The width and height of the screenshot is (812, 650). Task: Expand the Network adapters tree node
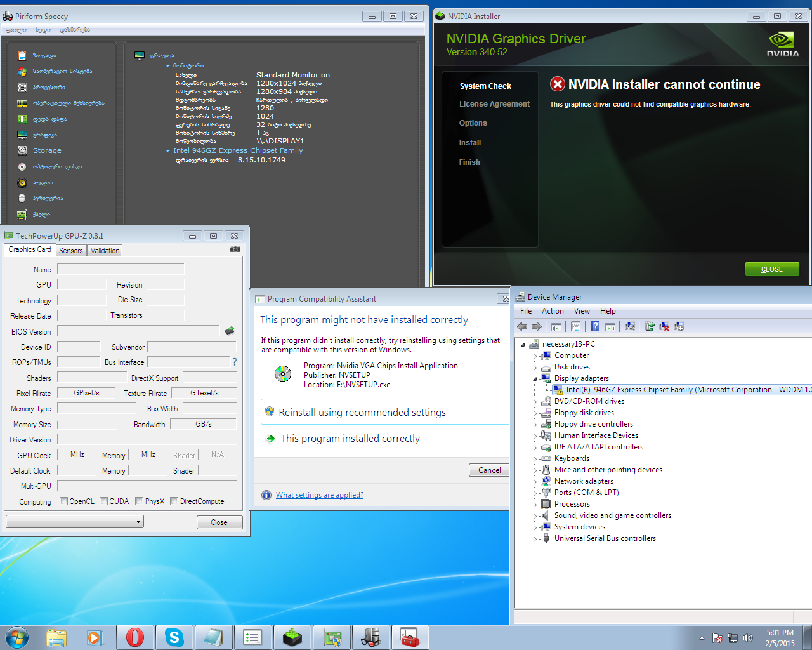tap(535, 482)
